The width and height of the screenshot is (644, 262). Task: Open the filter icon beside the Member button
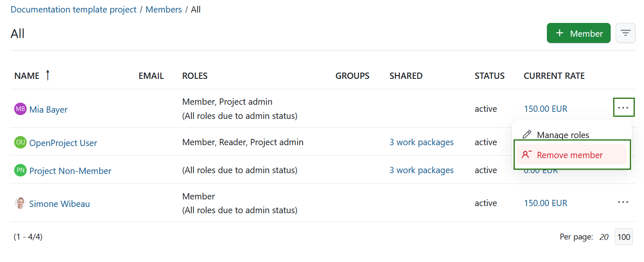tap(625, 33)
